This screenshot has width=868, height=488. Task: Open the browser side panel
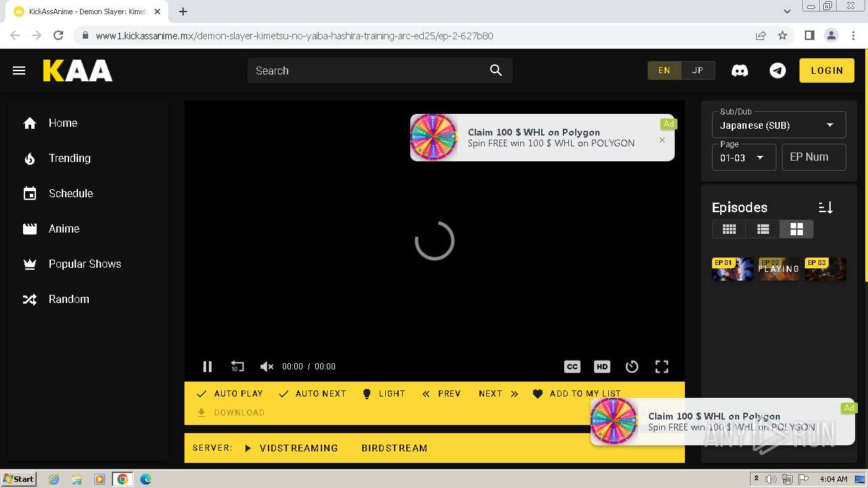tap(809, 35)
